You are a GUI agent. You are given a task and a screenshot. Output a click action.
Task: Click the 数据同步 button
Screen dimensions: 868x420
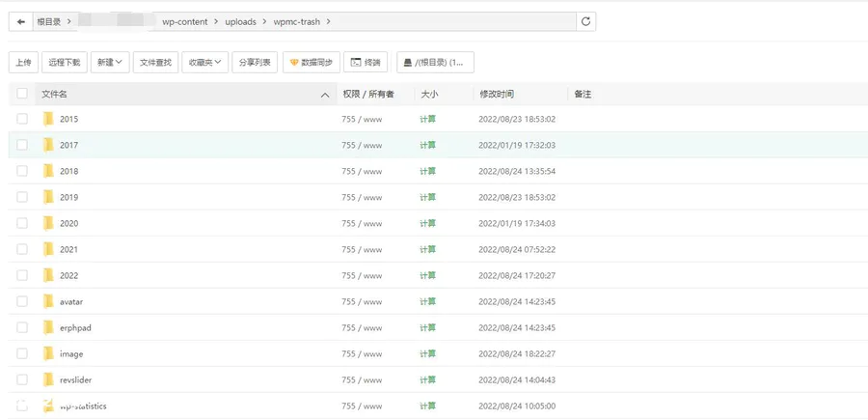[312, 63]
